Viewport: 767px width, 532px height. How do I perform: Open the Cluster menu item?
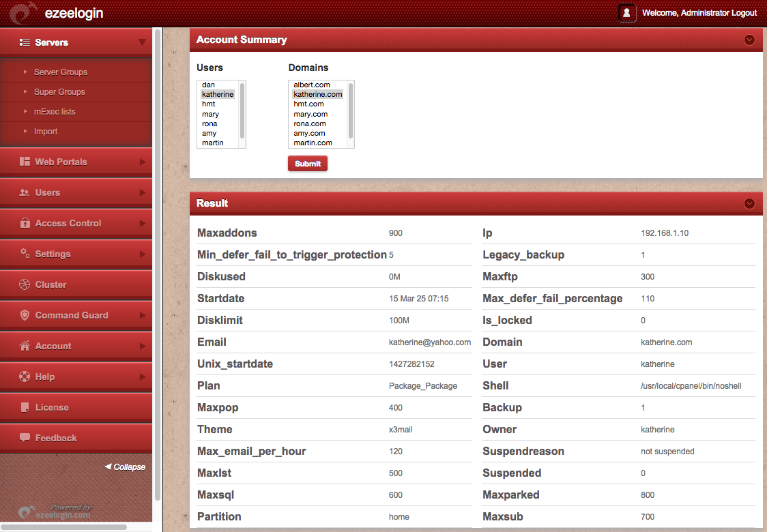coord(76,284)
